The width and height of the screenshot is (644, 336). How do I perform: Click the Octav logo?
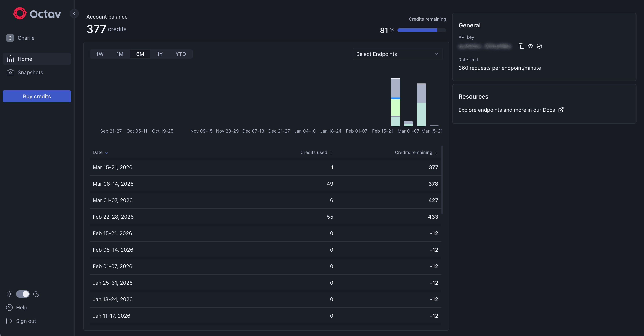click(37, 13)
